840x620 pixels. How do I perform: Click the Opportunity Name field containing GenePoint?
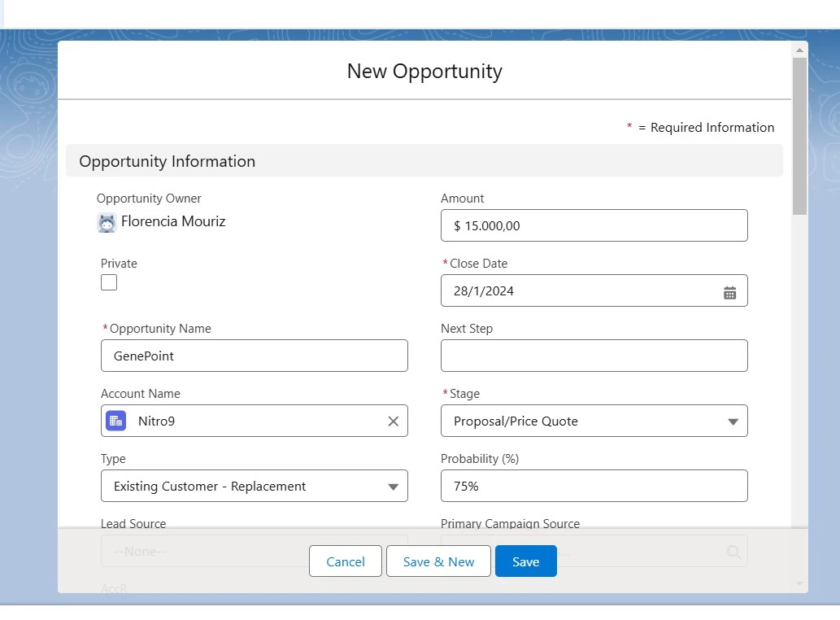254,356
